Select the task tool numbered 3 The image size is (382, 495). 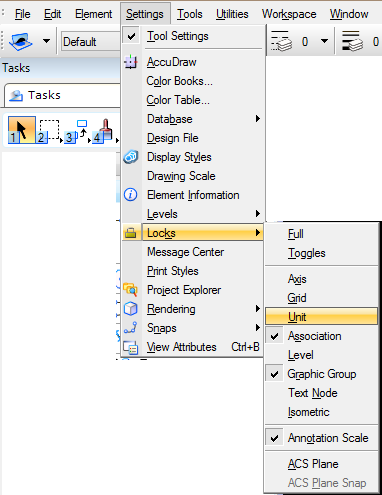click(77, 131)
